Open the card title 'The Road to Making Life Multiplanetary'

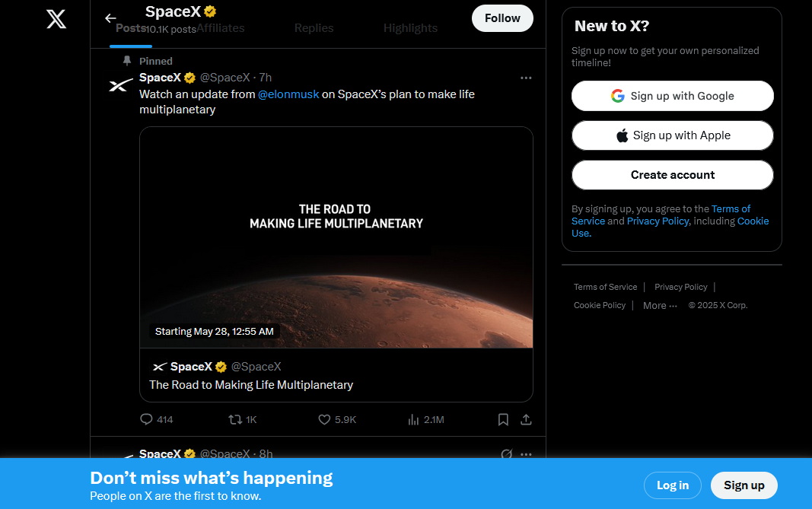pos(251,385)
